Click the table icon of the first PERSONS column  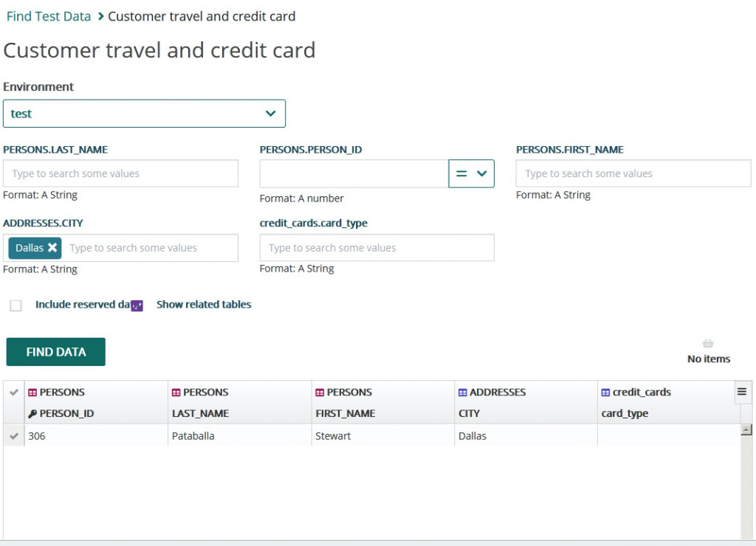point(32,393)
